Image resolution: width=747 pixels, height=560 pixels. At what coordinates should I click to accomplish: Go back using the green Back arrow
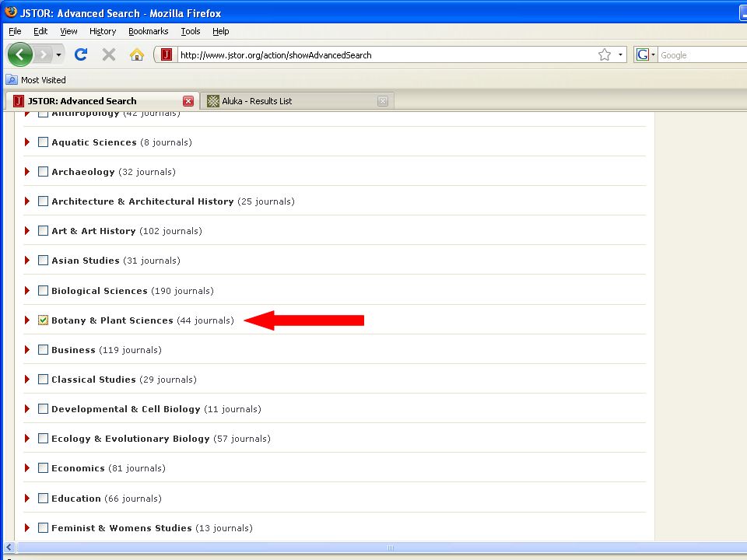19,54
